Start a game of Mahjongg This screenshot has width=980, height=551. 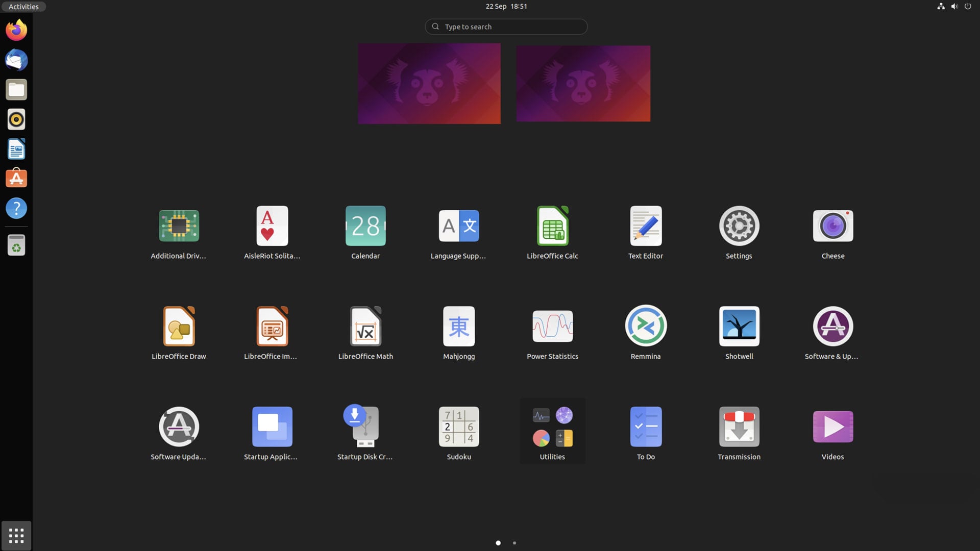[x=458, y=325]
